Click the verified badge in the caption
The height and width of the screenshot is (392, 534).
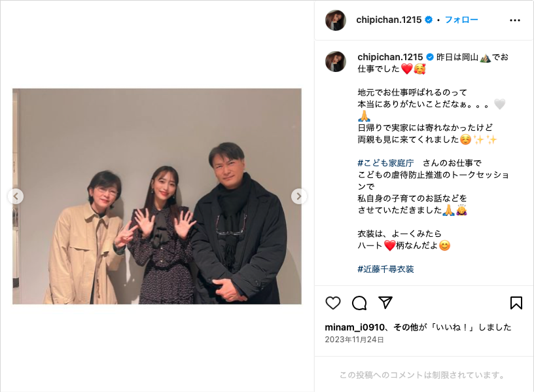(x=430, y=57)
